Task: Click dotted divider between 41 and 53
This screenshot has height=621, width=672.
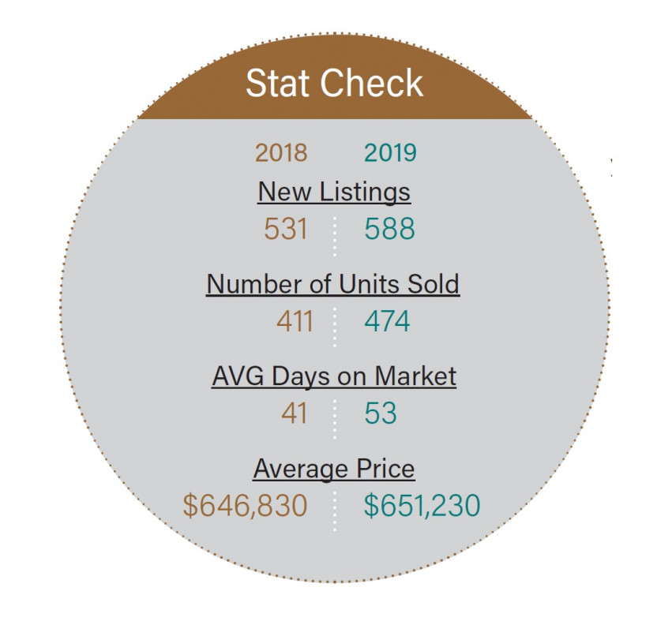Action: click(335, 420)
